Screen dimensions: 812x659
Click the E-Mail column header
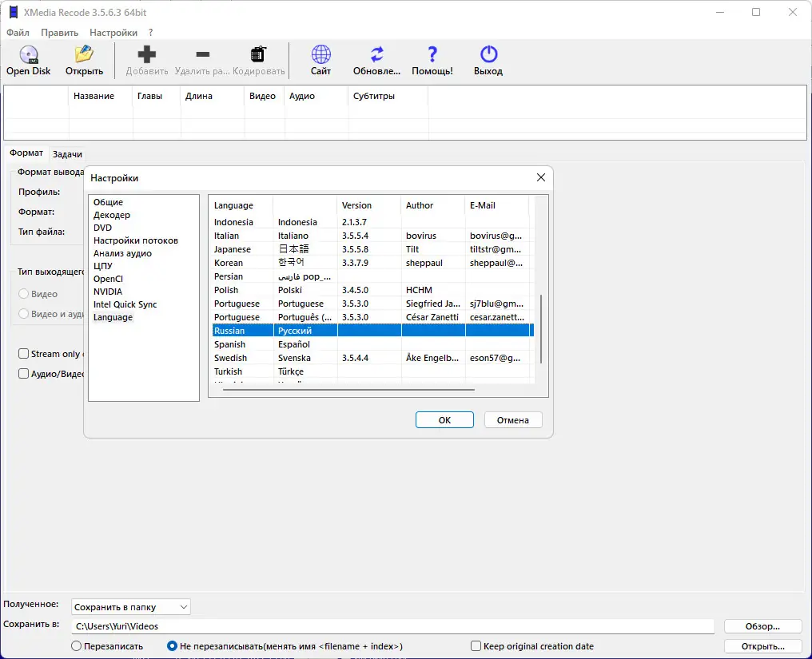[496, 205]
